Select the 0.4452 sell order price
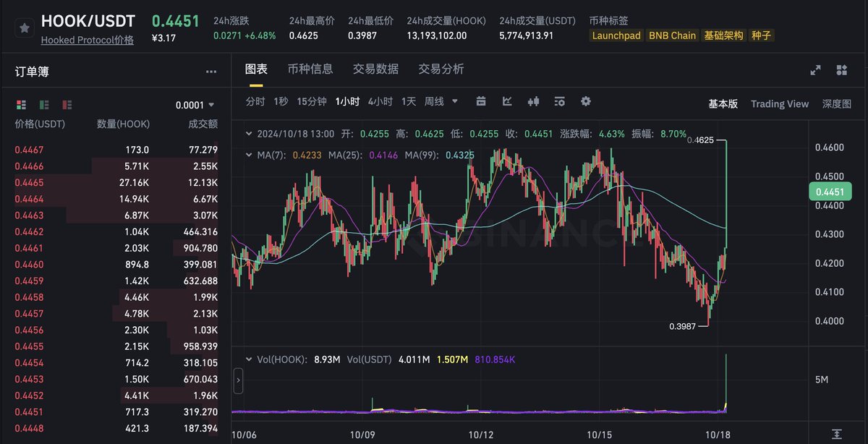This screenshot has width=868, height=444. tap(29, 396)
